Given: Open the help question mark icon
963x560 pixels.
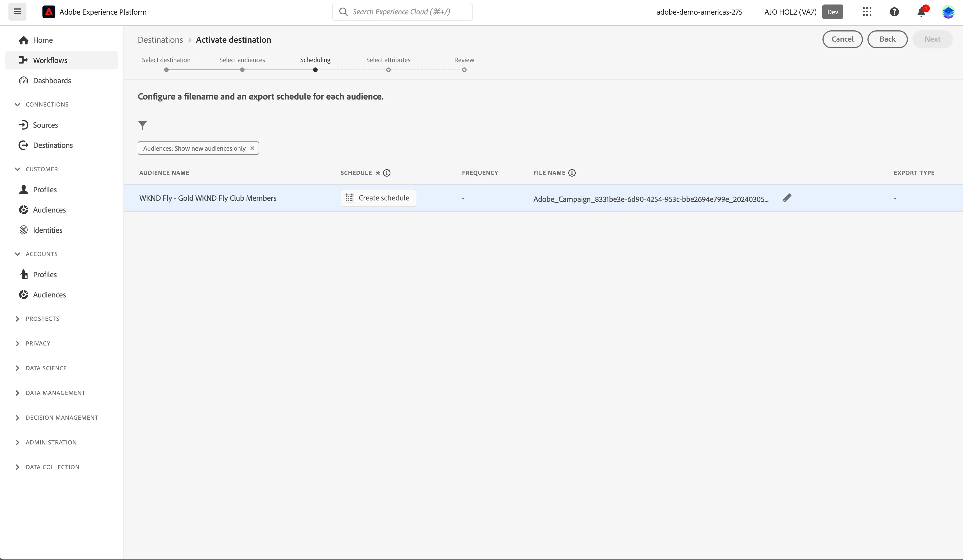Looking at the screenshot, I should pos(894,12).
